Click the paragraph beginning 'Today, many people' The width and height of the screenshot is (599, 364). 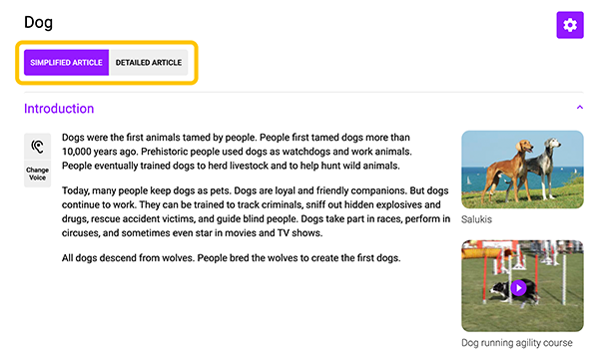coord(256,211)
